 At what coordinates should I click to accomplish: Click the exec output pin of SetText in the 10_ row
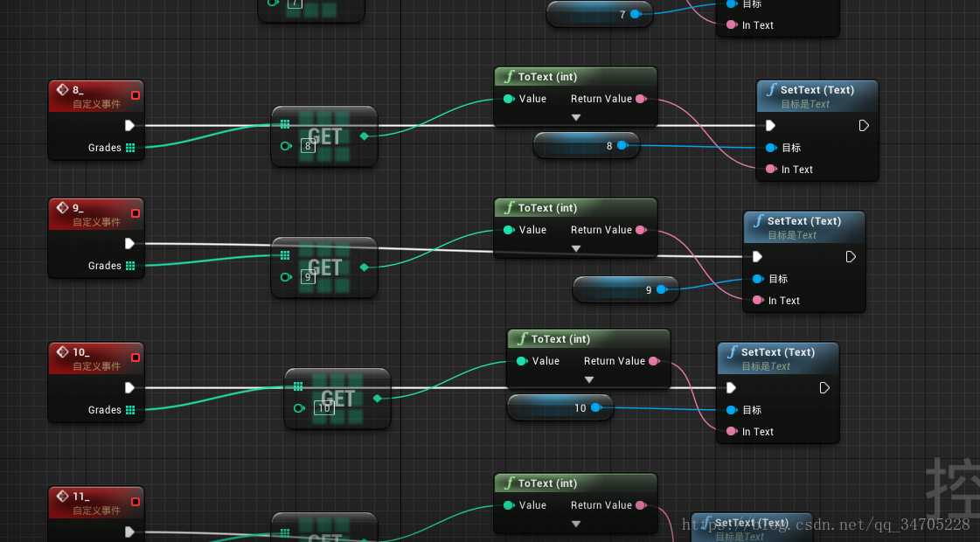coord(824,387)
